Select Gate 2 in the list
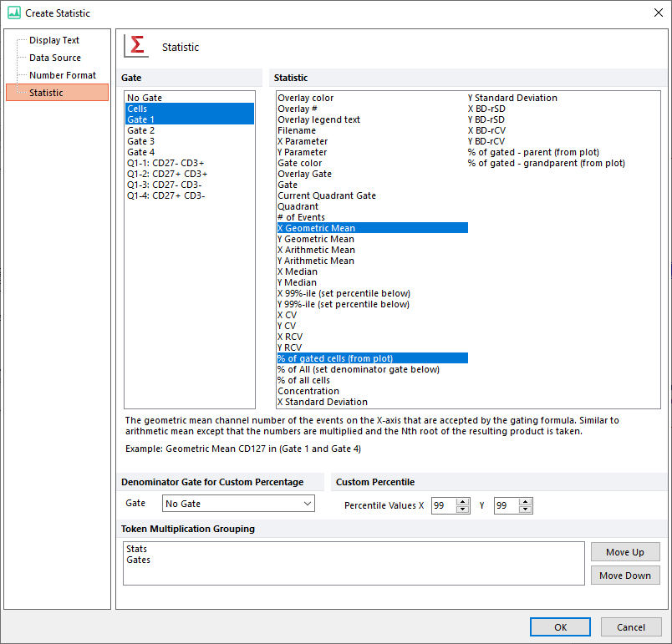Viewport: 672px width, 644px height. click(x=190, y=130)
